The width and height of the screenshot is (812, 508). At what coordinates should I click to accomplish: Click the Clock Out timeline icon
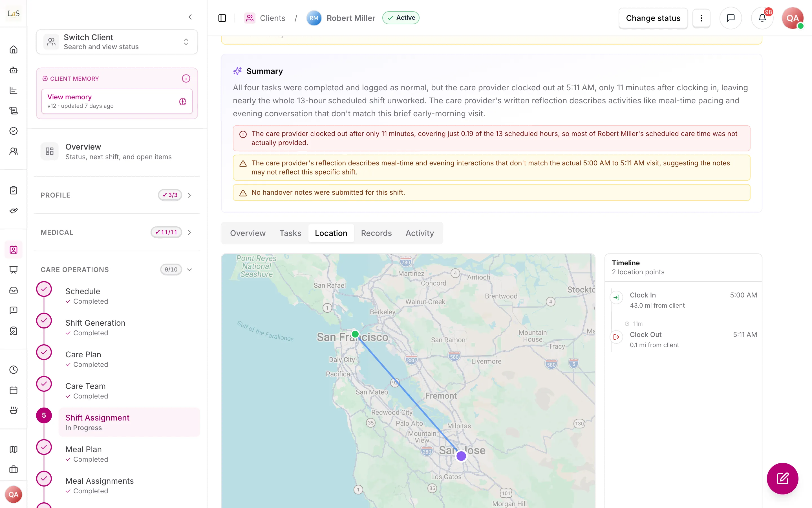[616, 337]
